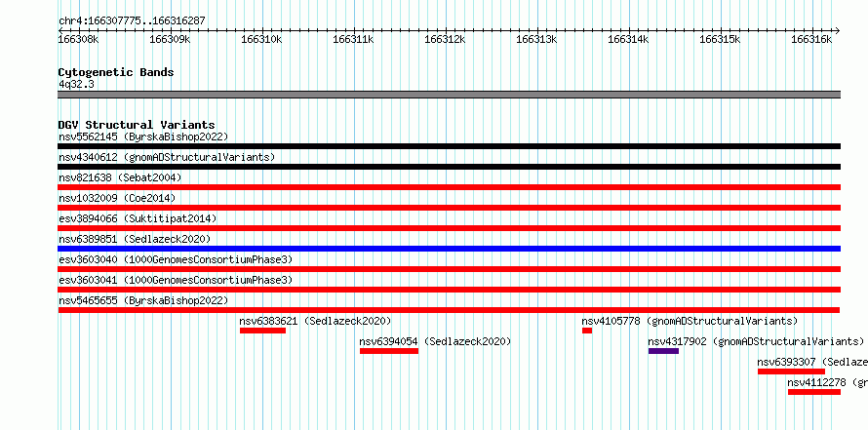Image resolution: width=868 pixels, height=430 pixels.
Task: Select the red bar under nsv1032009
Action: pos(449,208)
